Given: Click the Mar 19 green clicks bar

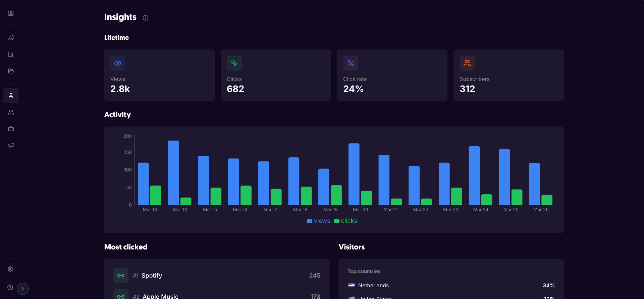Looking at the screenshot, I should tap(336, 195).
